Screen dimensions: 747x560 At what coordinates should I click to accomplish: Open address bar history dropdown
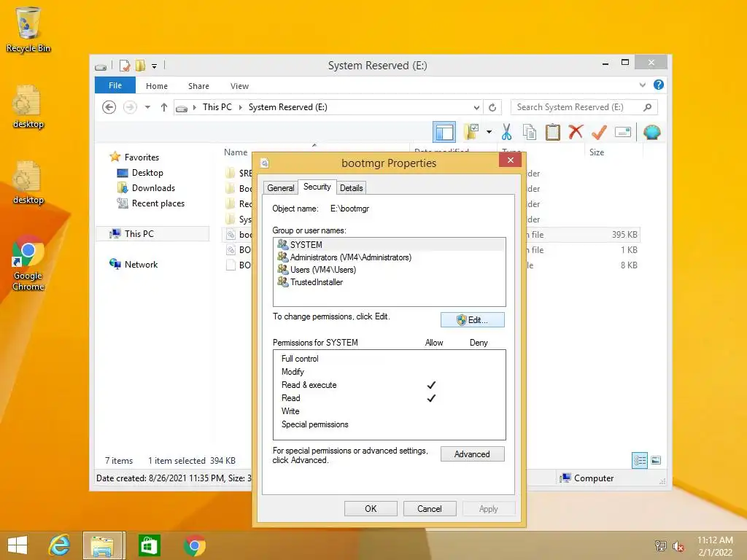tap(476, 108)
